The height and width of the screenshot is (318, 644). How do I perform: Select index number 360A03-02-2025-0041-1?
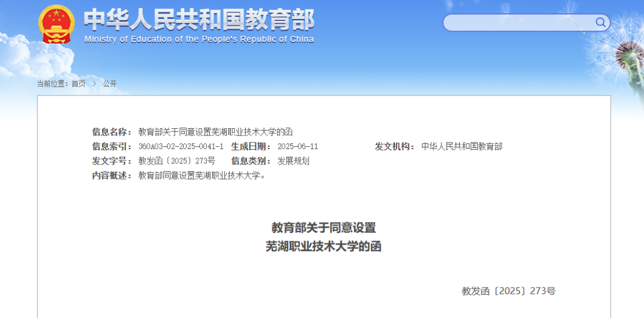tap(181, 147)
